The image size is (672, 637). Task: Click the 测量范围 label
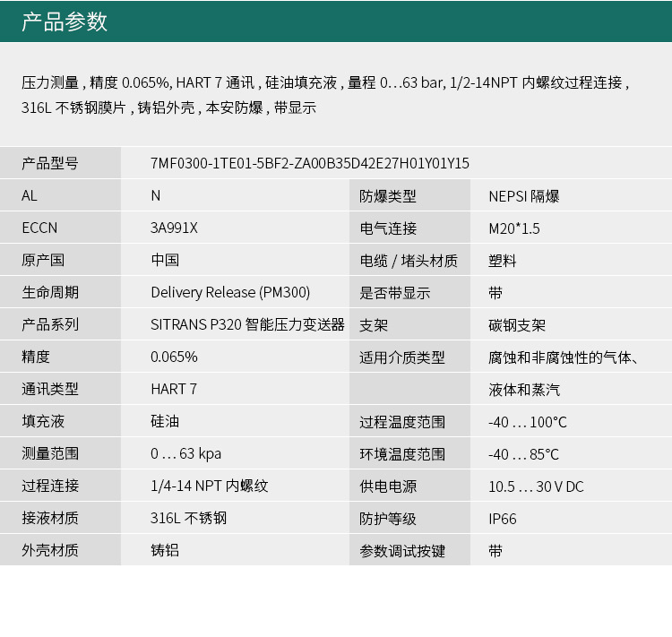(50, 453)
